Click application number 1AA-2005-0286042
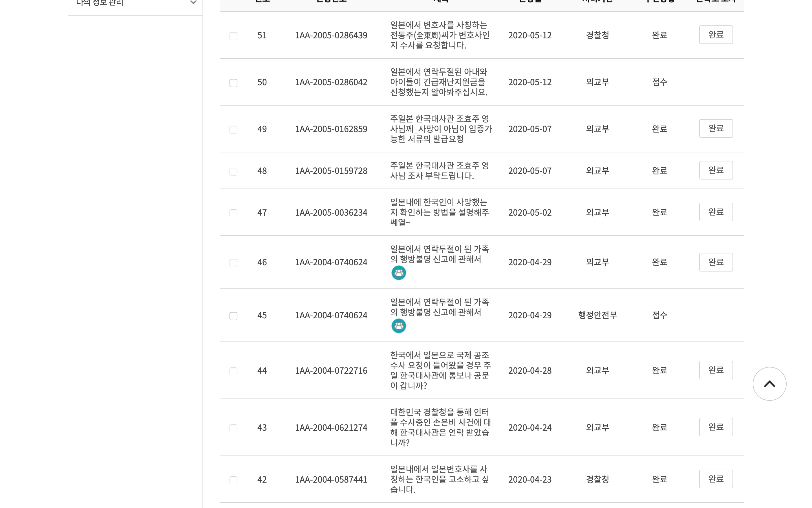This screenshot has height=508, width=812. [331, 82]
